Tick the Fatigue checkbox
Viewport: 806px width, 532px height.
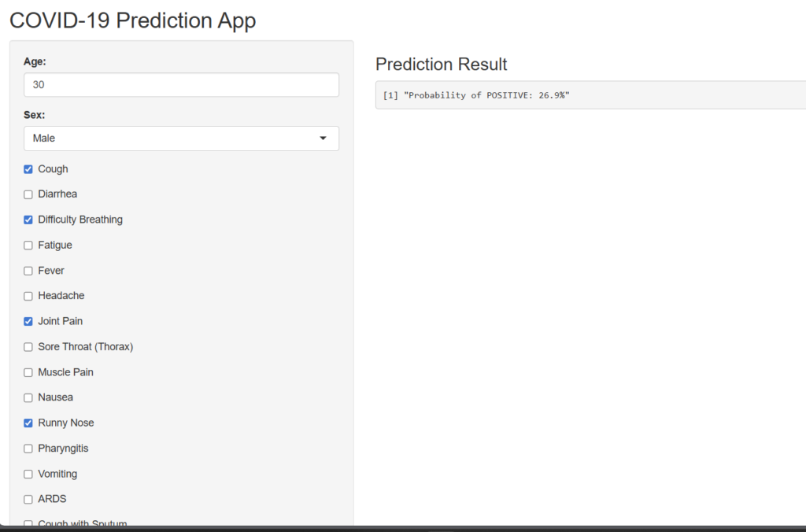click(x=28, y=246)
